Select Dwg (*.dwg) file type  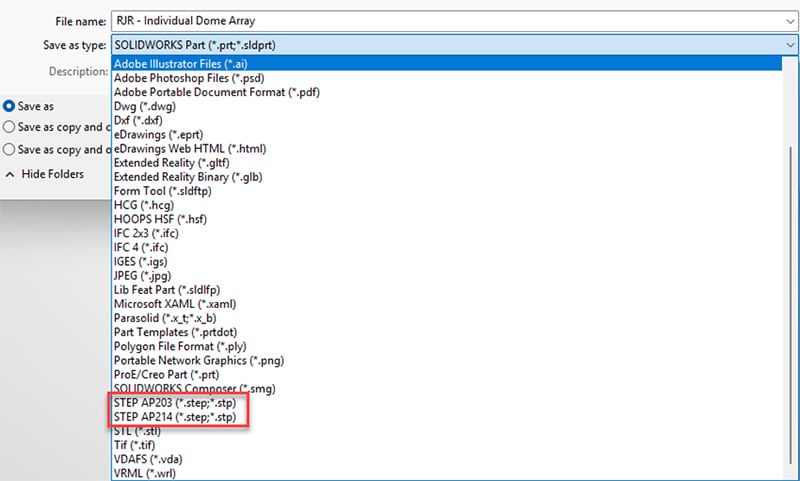point(446,106)
